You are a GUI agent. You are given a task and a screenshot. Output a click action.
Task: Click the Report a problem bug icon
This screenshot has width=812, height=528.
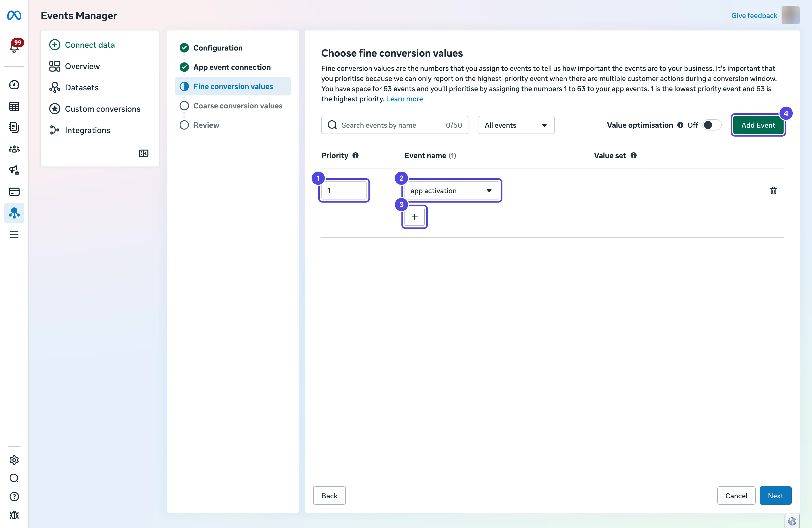(x=14, y=515)
